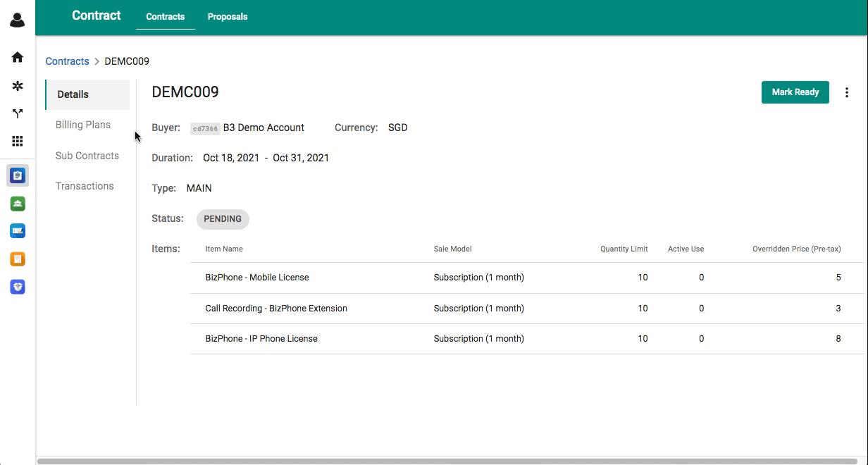This screenshot has width=868, height=465.
Task: Click the Contract app title in header
Action: [x=97, y=15]
